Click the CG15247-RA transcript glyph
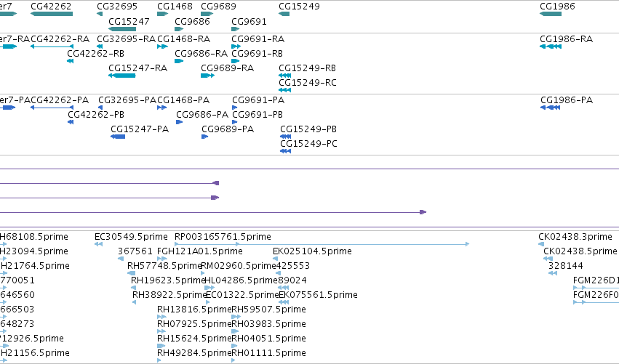Viewport: 619px width, 364px height. tap(122, 76)
